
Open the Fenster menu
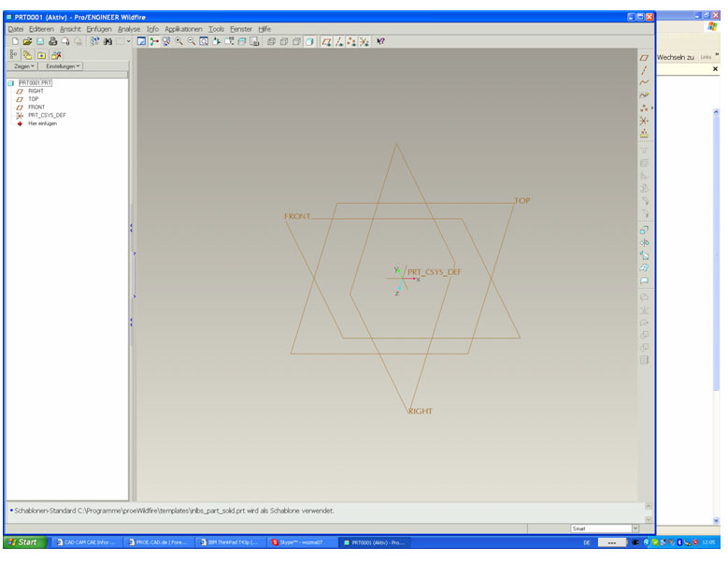pyautogui.click(x=241, y=29)
